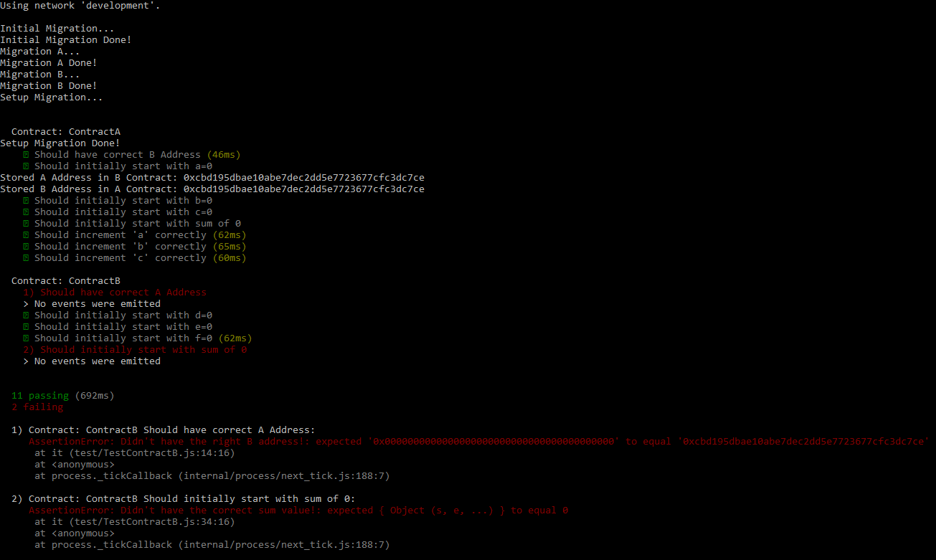The width and height of the screenshot is (936, 560).
Task: Click failing '2) Should initially start with sum of 0'
Action: click(x=135, y=350)
